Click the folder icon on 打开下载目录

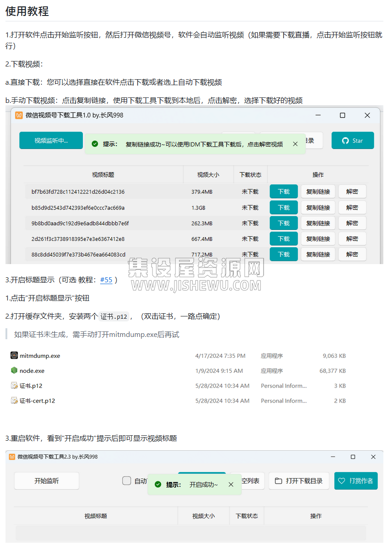pos(279,481)
